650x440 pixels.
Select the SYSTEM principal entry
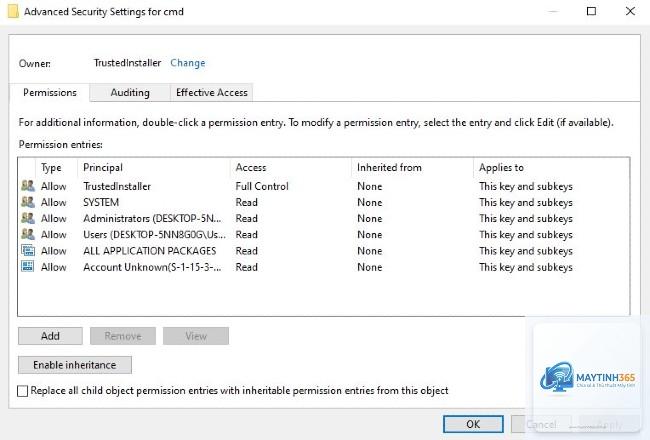coord(101,202)
